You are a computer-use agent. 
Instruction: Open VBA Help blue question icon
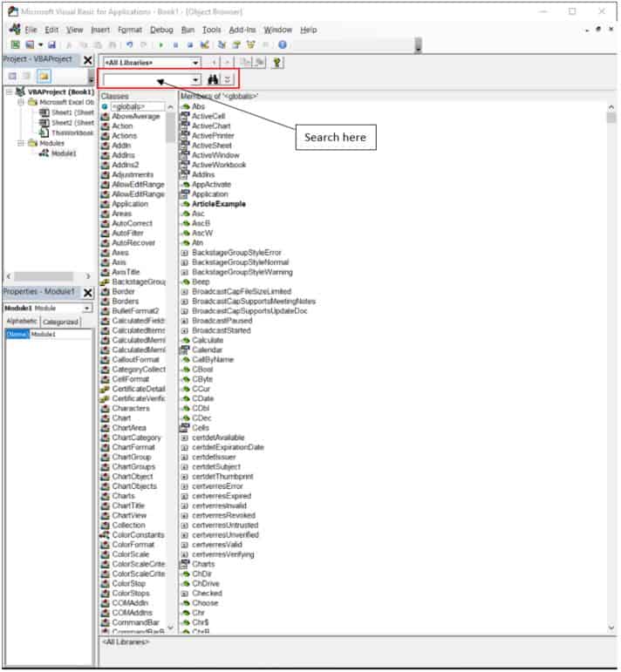(x=283, y=44)
